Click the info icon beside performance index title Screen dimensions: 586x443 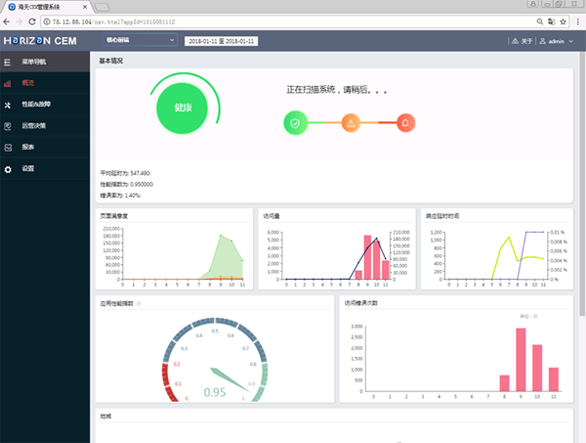139,304
